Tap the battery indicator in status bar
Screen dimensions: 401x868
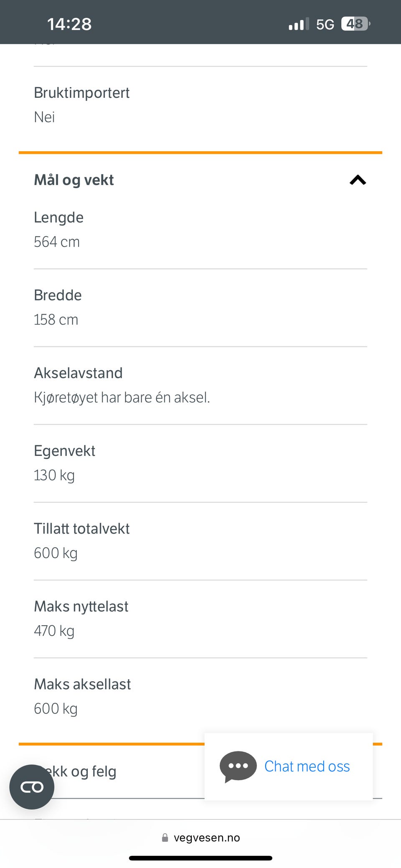pyautogui.click(x=355, y=24)
